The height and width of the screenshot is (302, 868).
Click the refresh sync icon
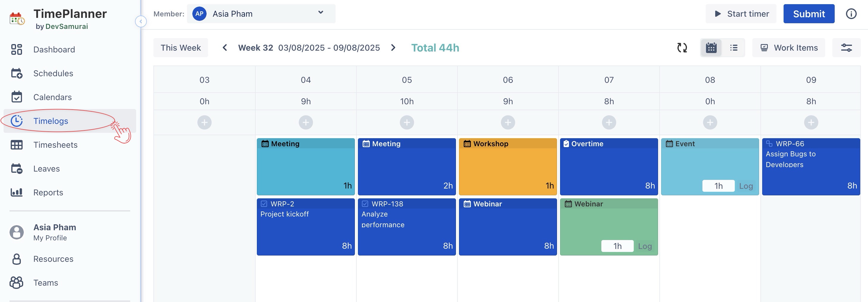[x=682, y=48]
